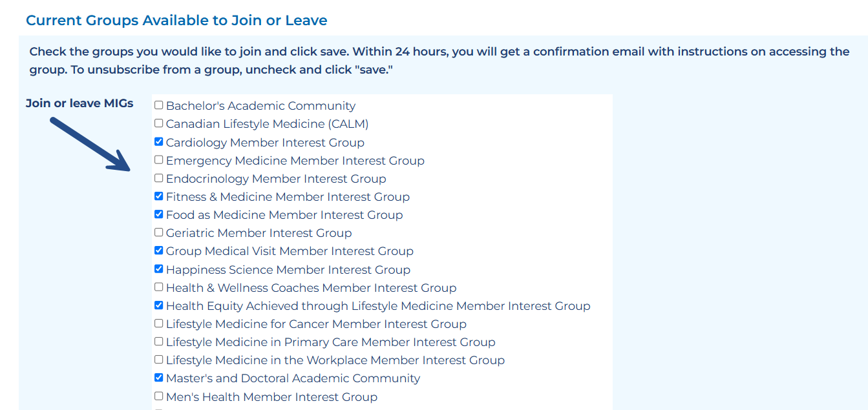
Task: Join Health & Wellness Coaches Member Interest Group
Action: click(x=159, y=287)
